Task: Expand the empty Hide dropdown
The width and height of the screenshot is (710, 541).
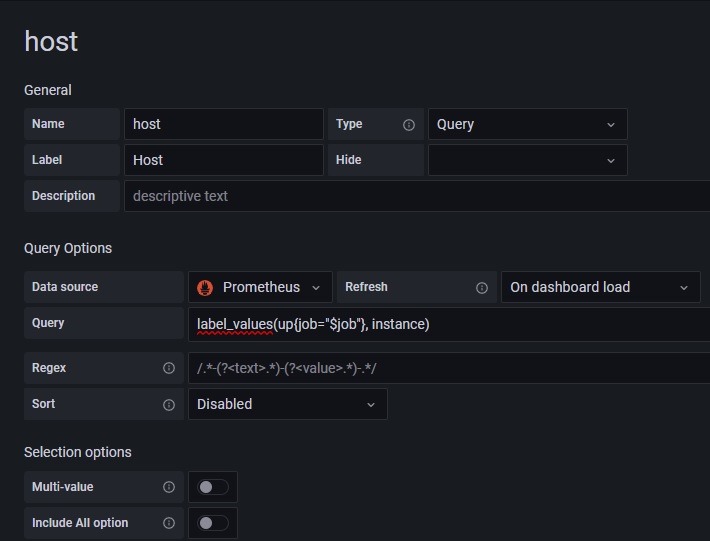Action: pos(527,160)
